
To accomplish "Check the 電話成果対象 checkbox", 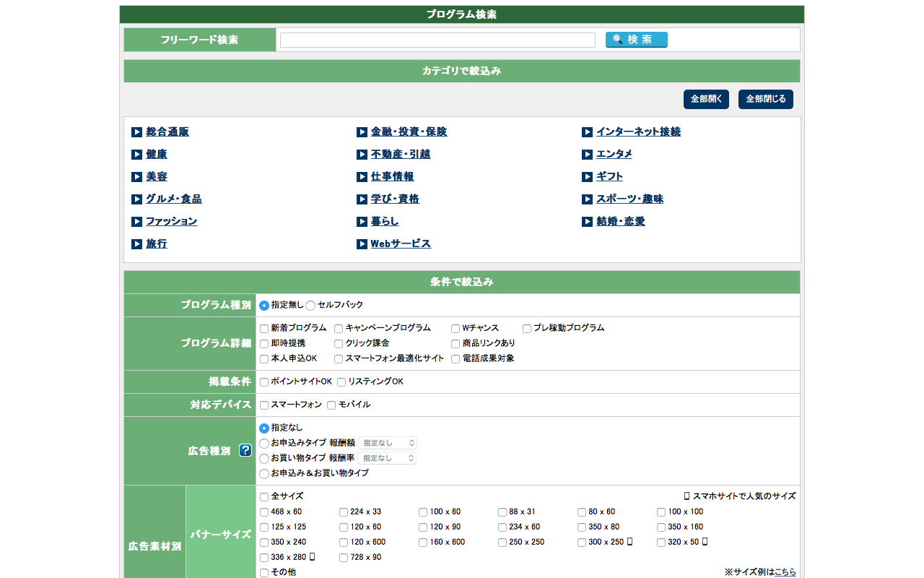I will click(456, 359).
